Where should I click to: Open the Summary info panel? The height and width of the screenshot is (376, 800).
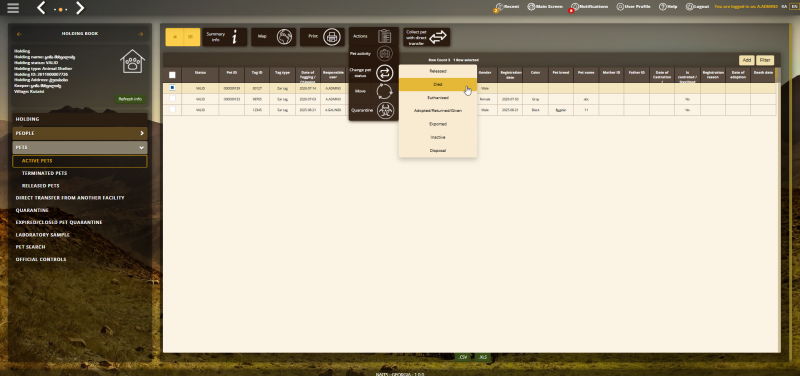pos(224,37)
